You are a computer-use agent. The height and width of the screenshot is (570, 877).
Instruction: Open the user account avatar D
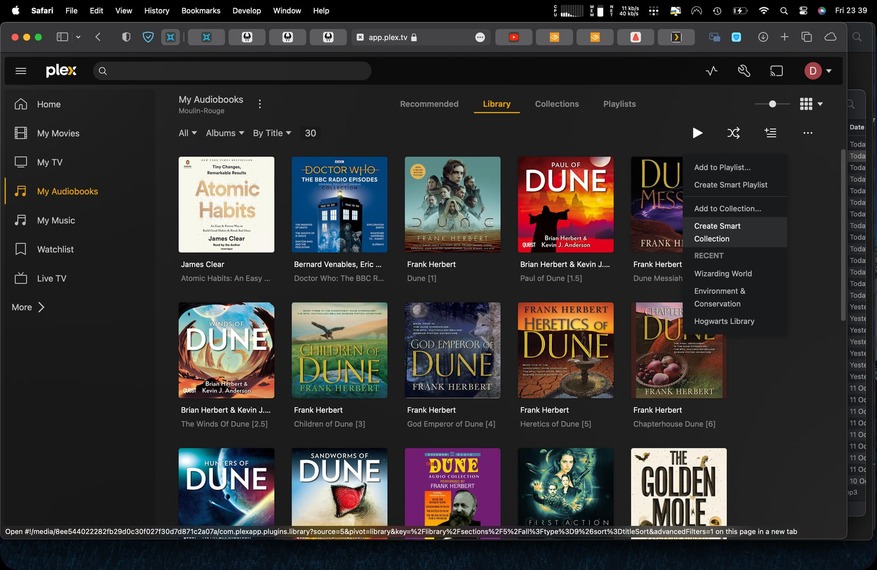coord(812,71)
